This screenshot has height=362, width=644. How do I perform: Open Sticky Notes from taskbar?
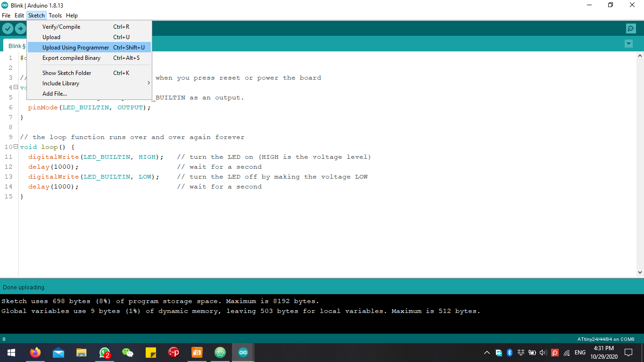pyautogui.click(x=151, y=353)
